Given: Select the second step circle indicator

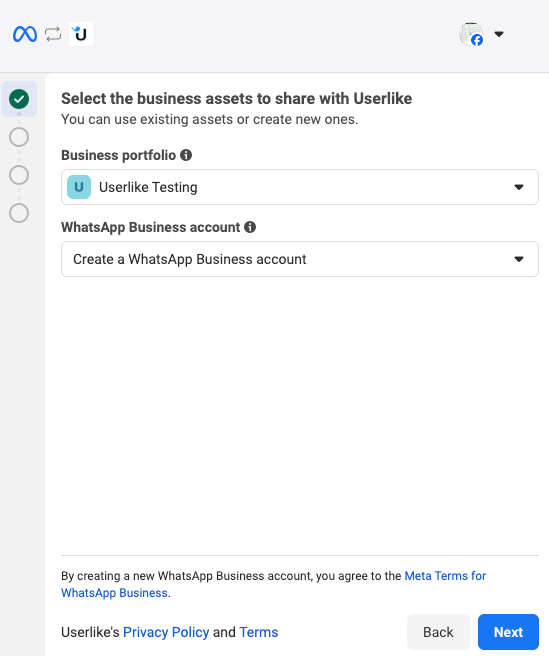Looking at the screenshot, I should coord(19,137).
